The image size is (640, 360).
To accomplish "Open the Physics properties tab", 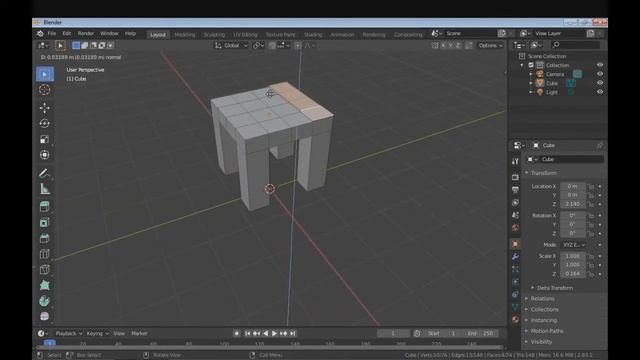I will point(515,282).
